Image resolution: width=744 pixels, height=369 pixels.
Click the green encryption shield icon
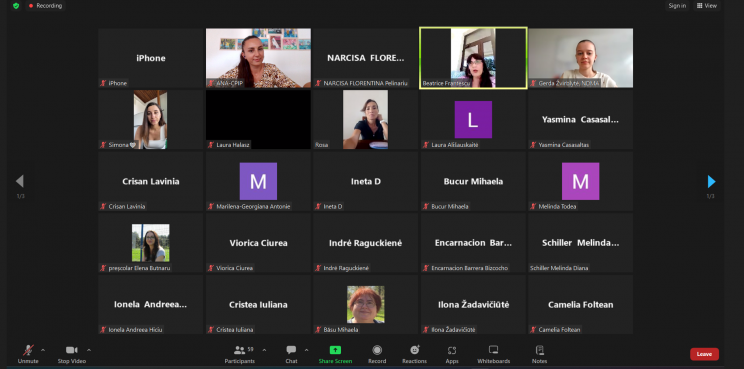pos(16,6)
